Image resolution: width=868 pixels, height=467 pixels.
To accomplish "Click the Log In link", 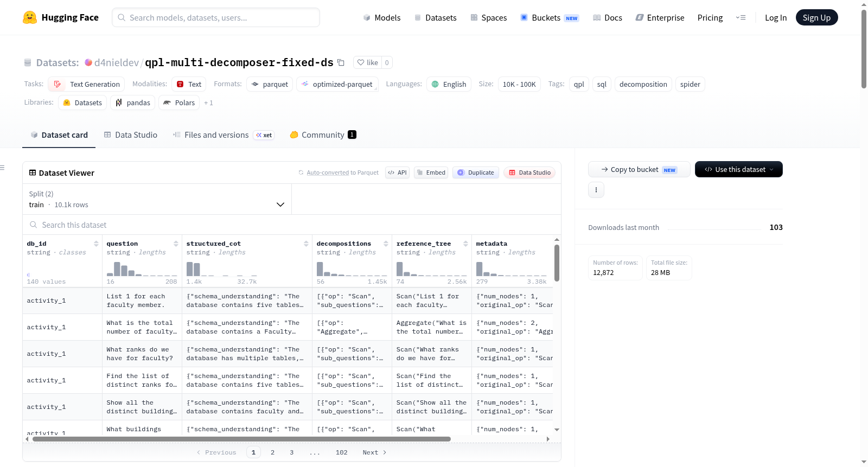I will coord(776,17).
